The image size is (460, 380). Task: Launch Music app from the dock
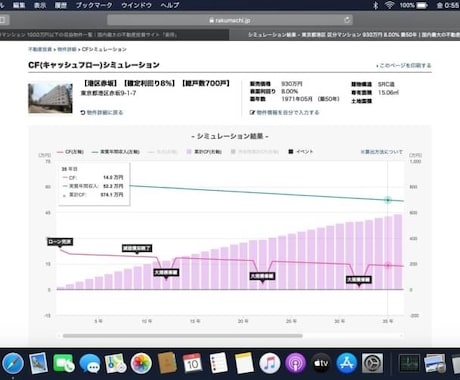[x=270, y=363]
